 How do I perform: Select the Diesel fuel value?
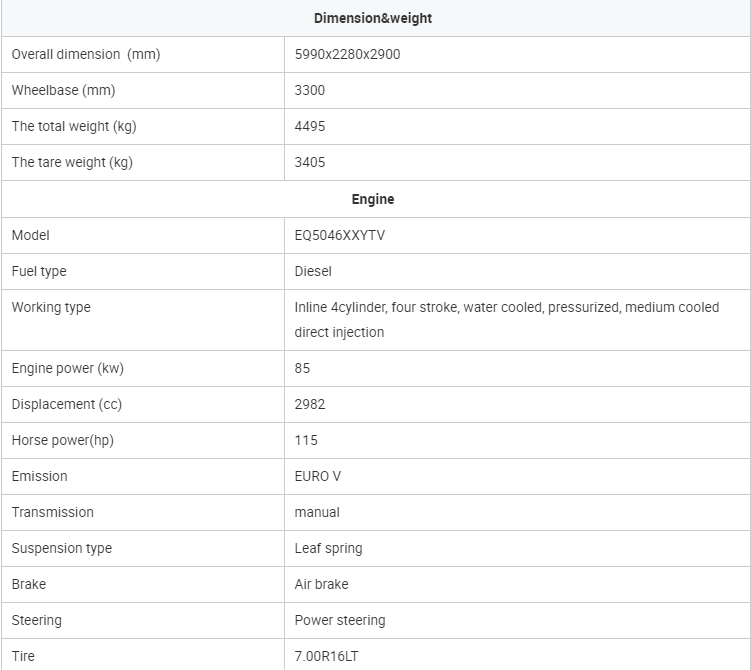pos(313,272)
